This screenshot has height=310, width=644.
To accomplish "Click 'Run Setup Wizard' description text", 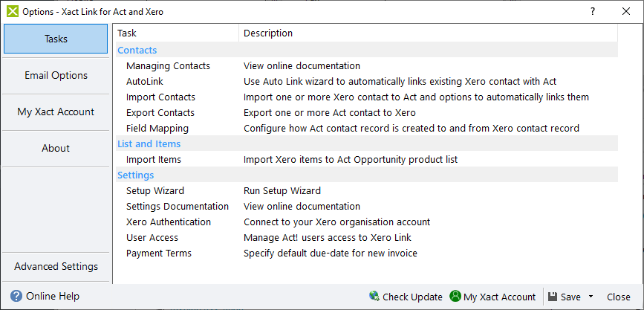I will pos(282,191).
